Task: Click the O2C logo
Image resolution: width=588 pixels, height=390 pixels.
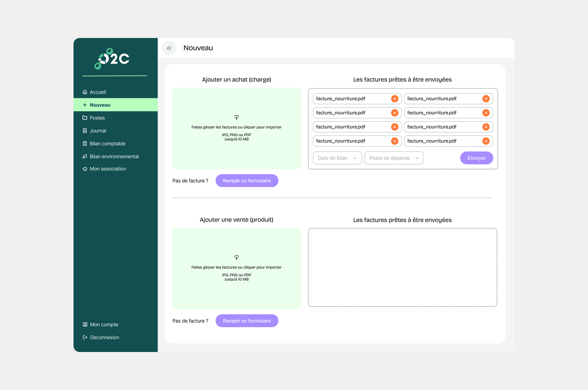Action: point(112,58)
